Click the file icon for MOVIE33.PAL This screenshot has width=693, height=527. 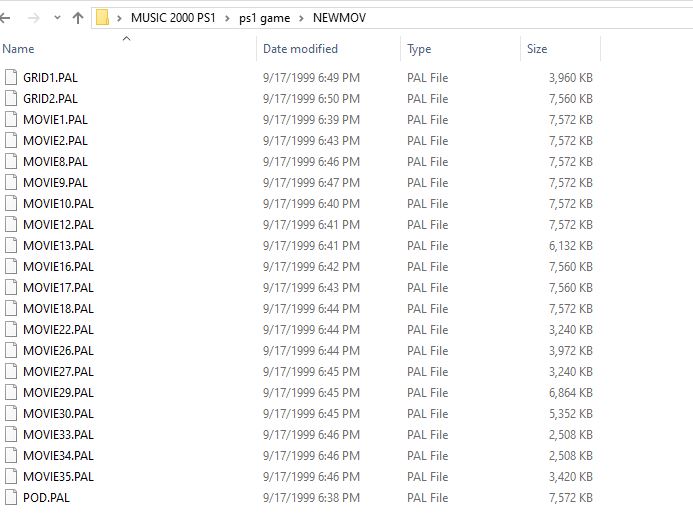(x=11, y=434)
